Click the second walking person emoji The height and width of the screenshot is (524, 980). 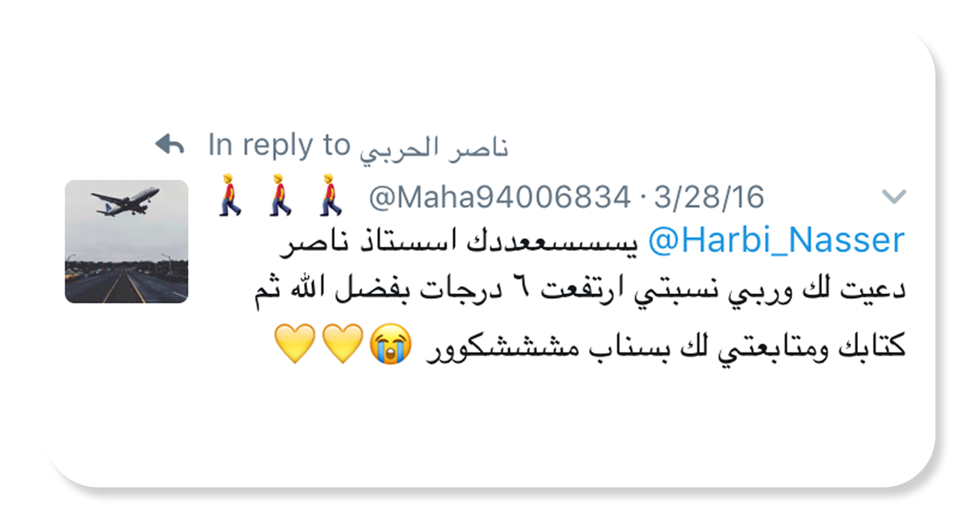pos(280,195)
